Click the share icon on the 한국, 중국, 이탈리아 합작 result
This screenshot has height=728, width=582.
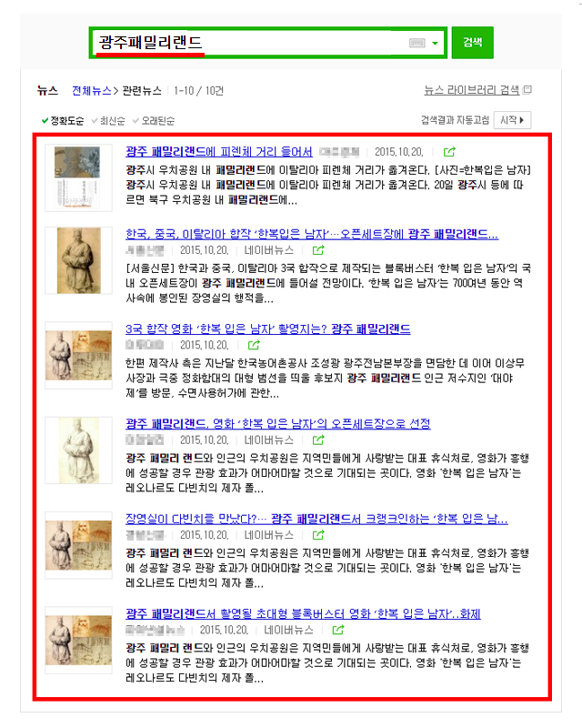[x=318, y=250]
